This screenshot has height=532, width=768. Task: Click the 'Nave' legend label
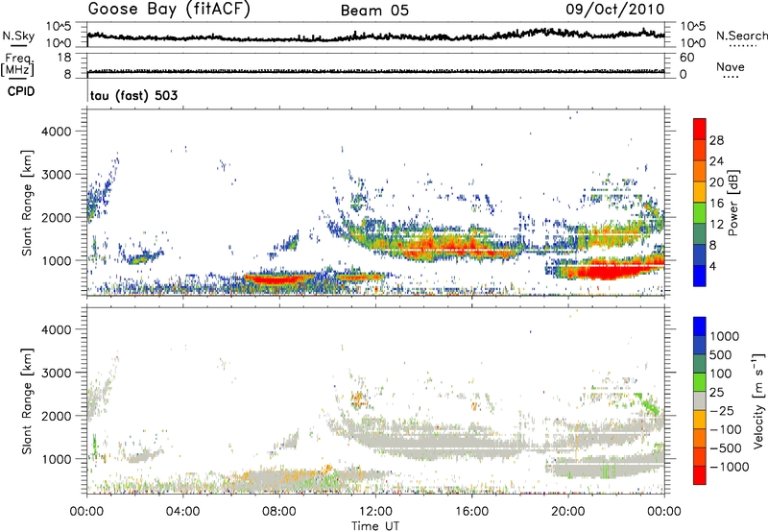coord(731,66)
